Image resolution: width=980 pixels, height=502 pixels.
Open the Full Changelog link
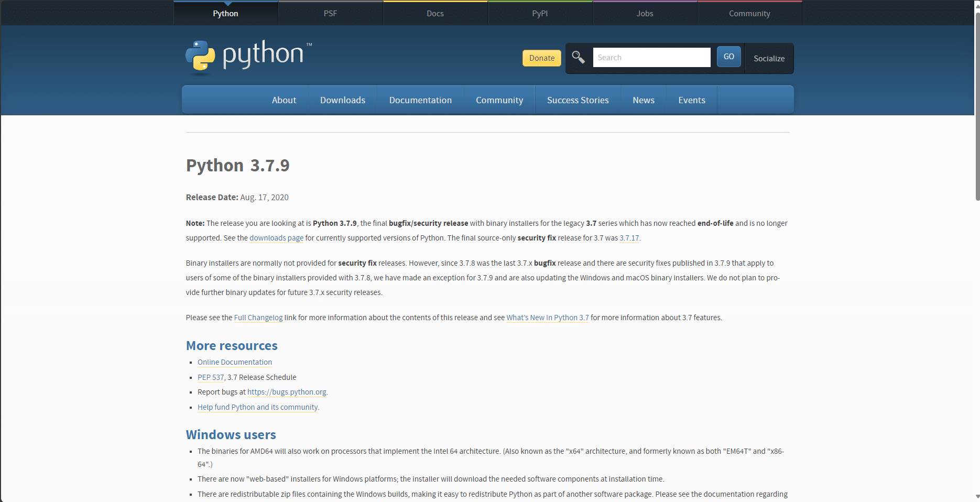tap(258, 318)
